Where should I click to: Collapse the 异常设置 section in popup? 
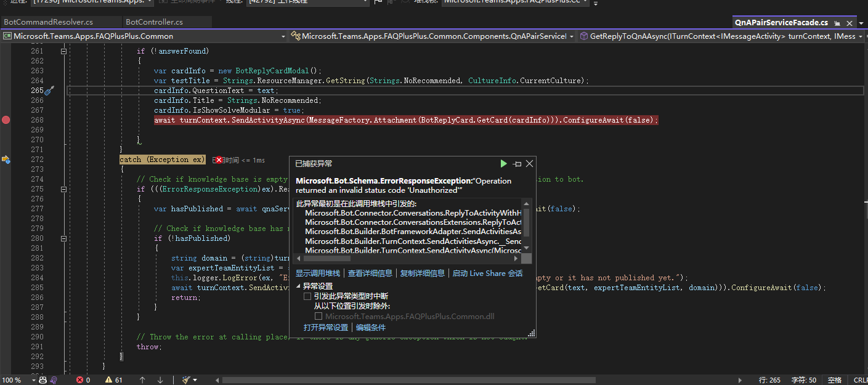[x=299, y=286]
